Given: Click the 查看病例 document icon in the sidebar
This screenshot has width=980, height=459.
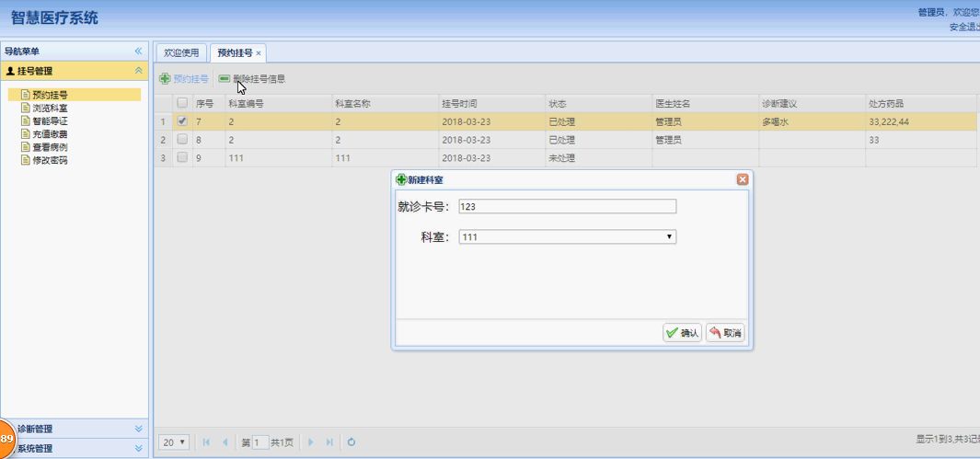Looking at the screenshot, I should pos(26,147).
